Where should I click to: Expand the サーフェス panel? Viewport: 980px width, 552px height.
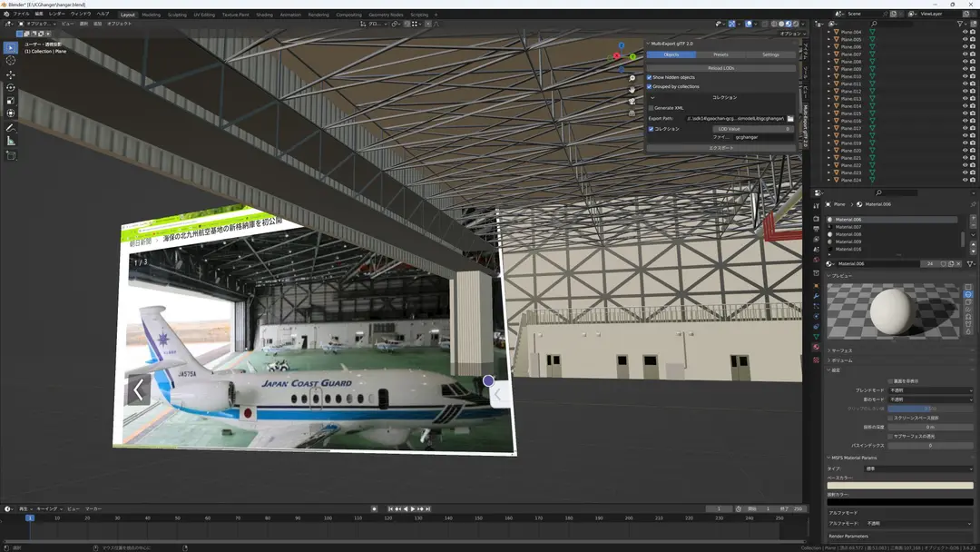coord(841,350)
